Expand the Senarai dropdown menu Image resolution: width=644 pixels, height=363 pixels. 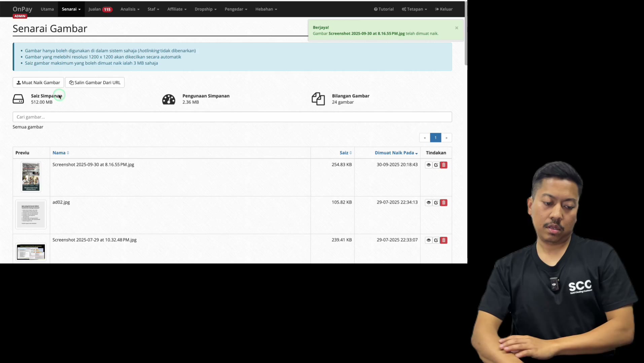pyautogui.click(x=71, y=9)
